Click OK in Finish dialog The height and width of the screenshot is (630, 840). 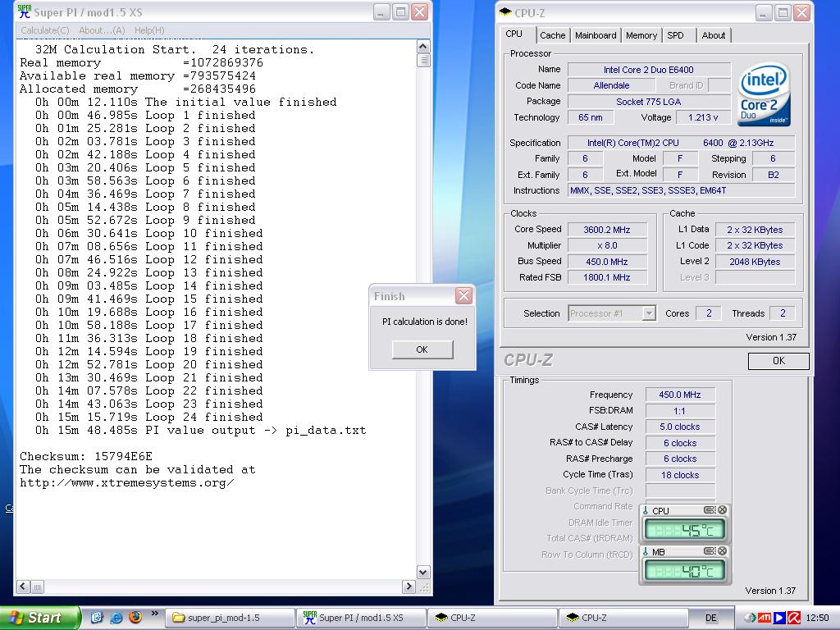pos(422,349)
